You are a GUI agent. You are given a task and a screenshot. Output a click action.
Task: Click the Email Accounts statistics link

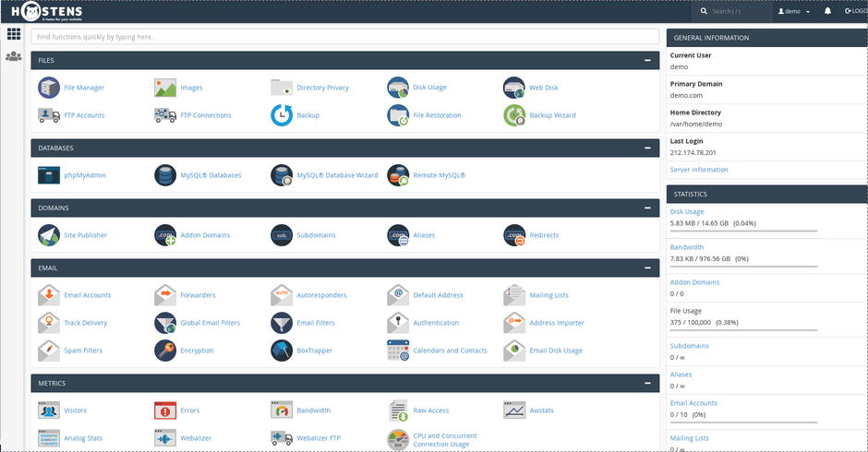pyautogui.click(x=693, y=403)
